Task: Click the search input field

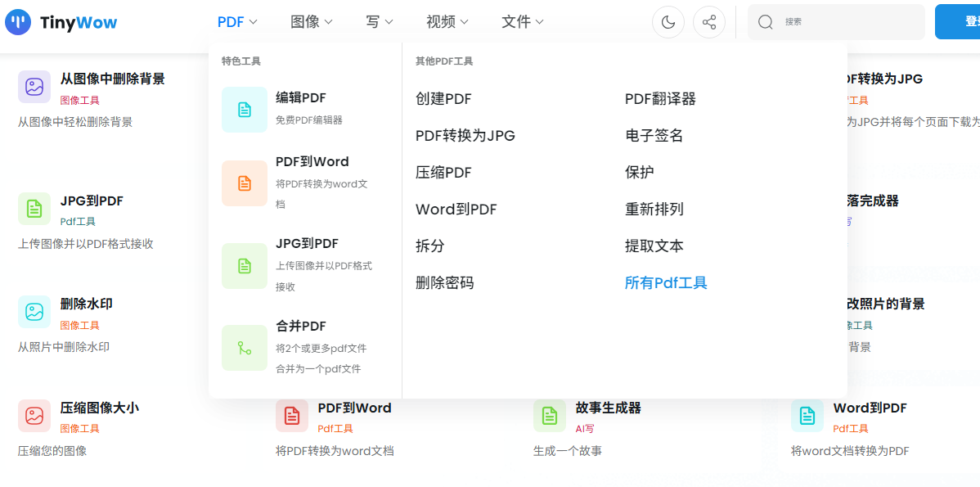Action: coord(836,22)
